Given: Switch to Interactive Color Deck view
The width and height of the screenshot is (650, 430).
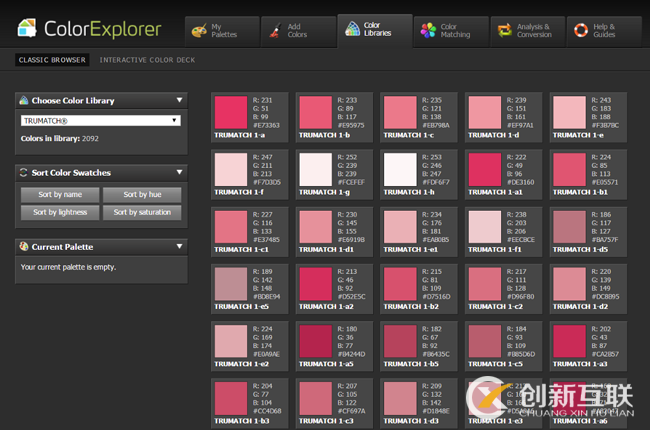Looking at the screenshot, I should point(147,60).
